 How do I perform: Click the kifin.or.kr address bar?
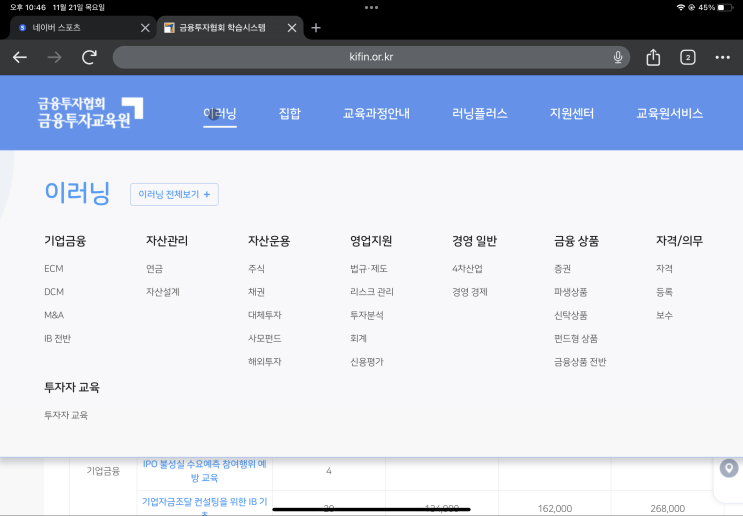(x=371, y=57)
